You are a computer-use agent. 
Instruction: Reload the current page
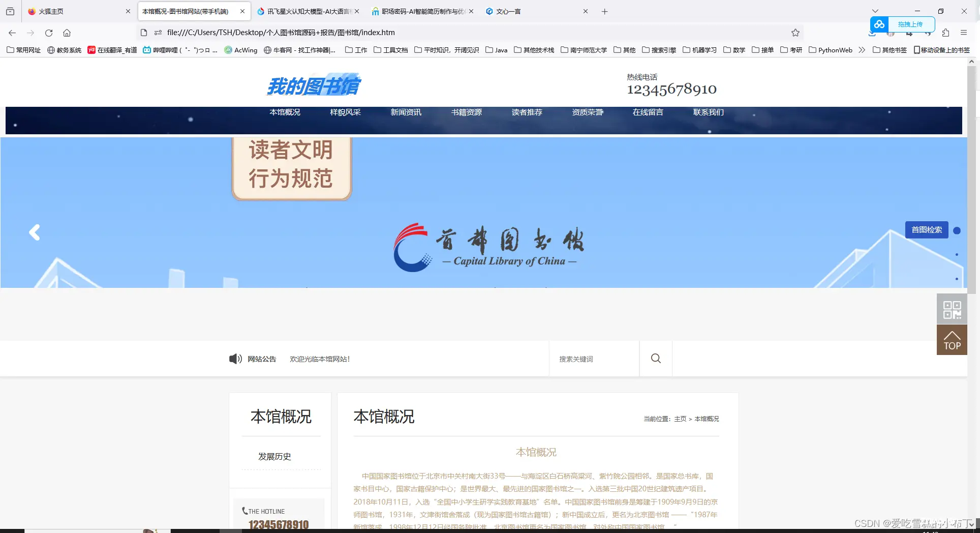49,33
